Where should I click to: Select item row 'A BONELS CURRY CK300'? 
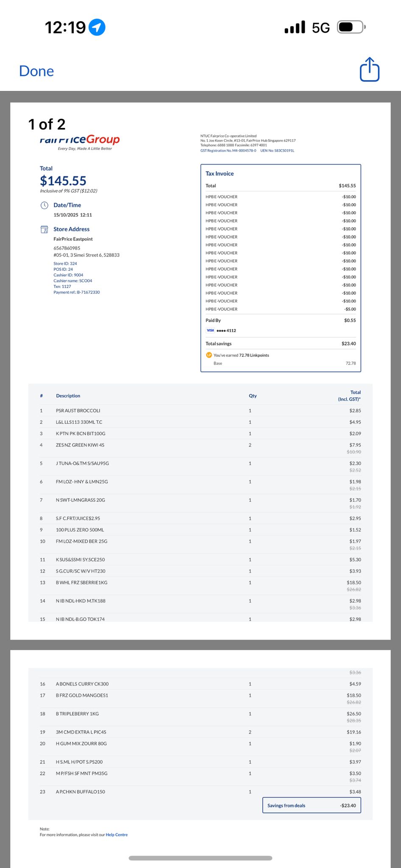(x=200, y=684)
